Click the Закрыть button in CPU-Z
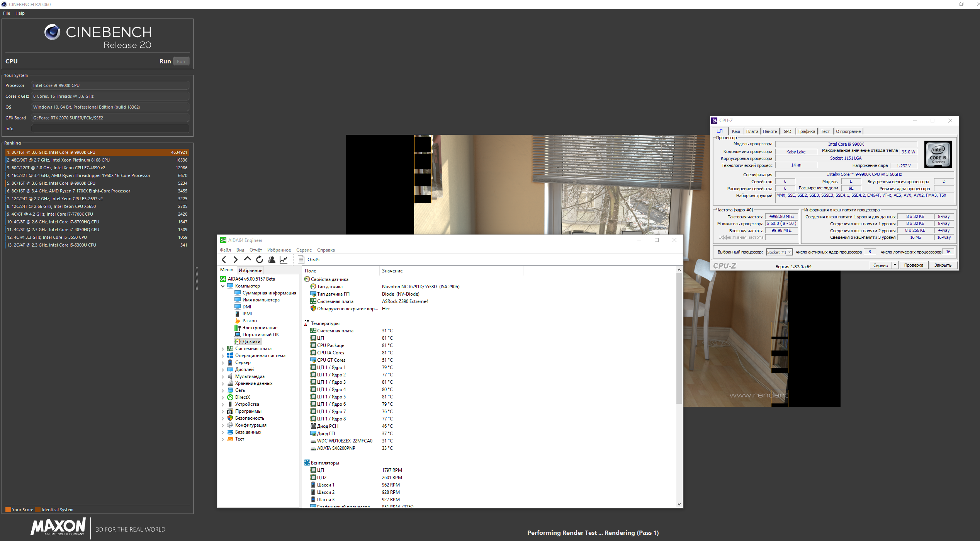 943,265
